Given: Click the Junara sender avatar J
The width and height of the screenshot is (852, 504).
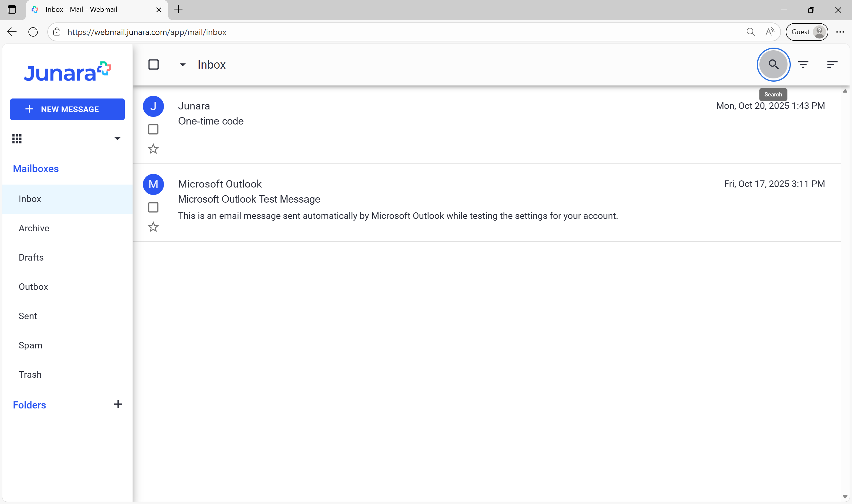Looking at the screenshot, I should pyautogui.click(x=153, y=106).
